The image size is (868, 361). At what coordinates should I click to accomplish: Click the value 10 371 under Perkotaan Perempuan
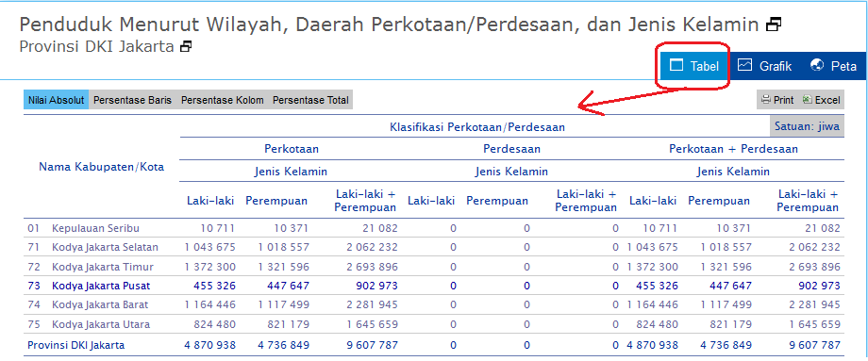[291, 228]
